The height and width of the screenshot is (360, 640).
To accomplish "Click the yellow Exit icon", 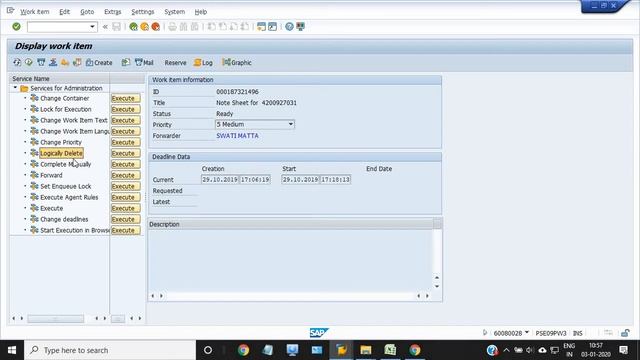I will 144,27.
